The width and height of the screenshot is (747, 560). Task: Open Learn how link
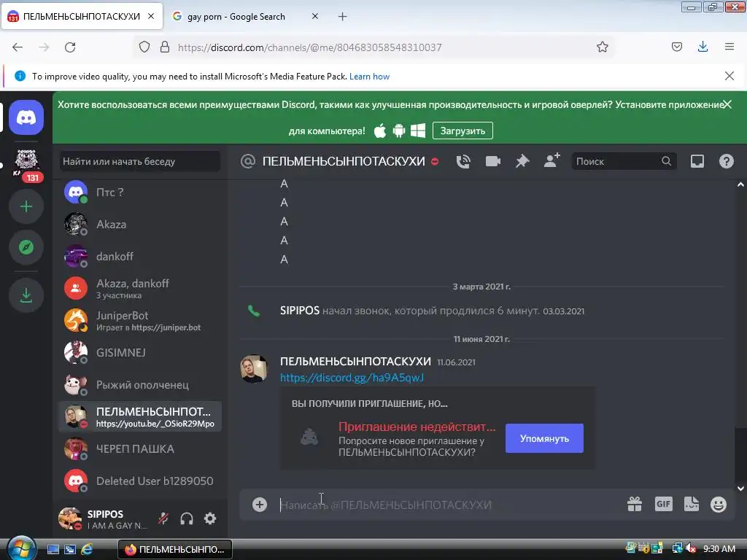(369, 76)
